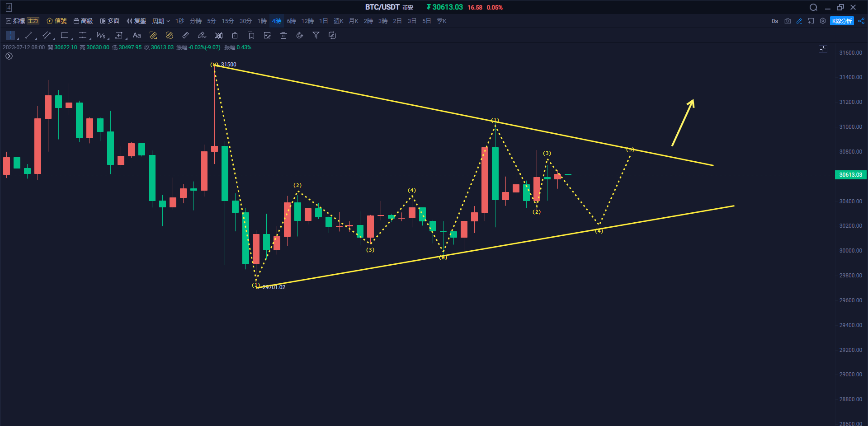Switch to the 2時 timeframe

click(x=368, y=21)
